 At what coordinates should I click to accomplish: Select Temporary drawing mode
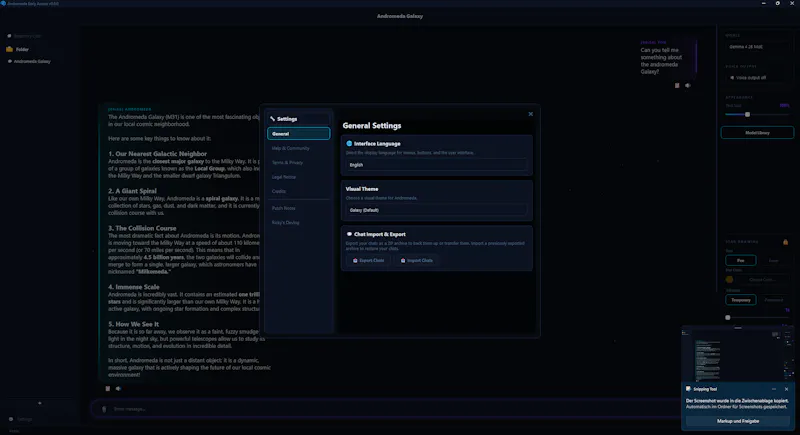740,300
